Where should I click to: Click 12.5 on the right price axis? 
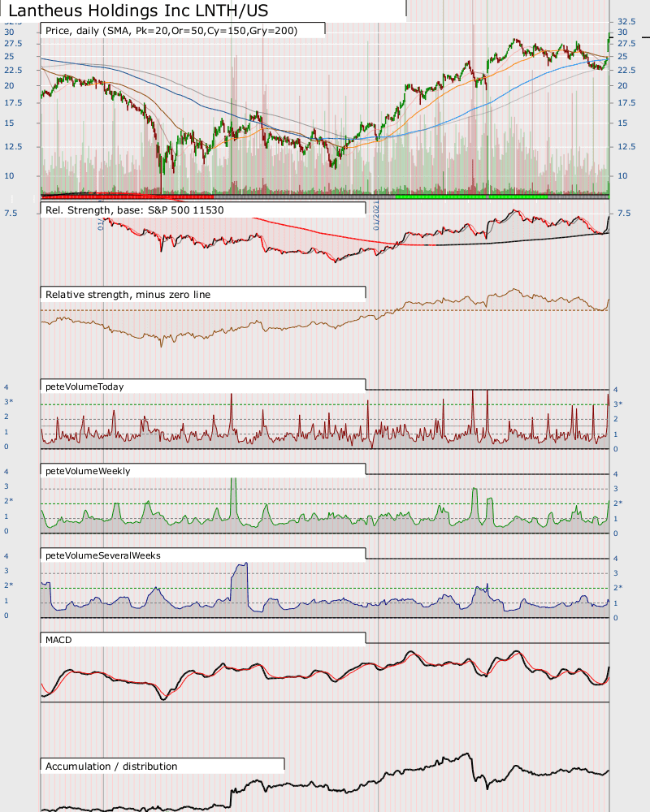coord(626,146)
